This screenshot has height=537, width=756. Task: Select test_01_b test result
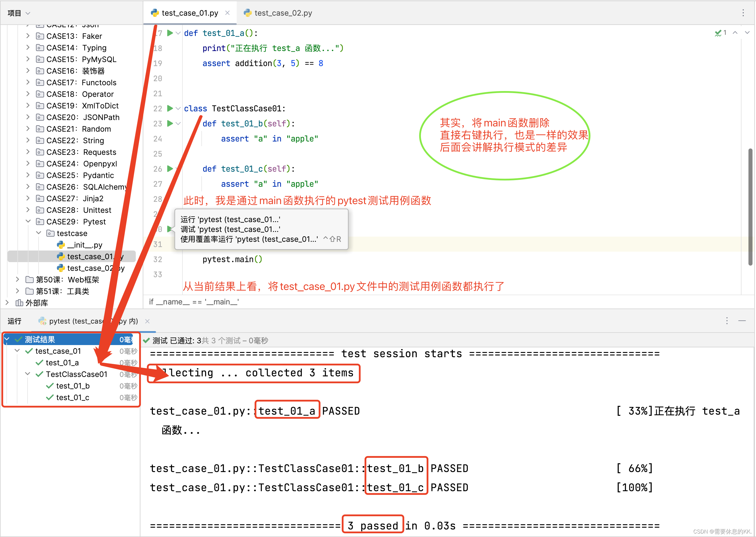[73, 386]
